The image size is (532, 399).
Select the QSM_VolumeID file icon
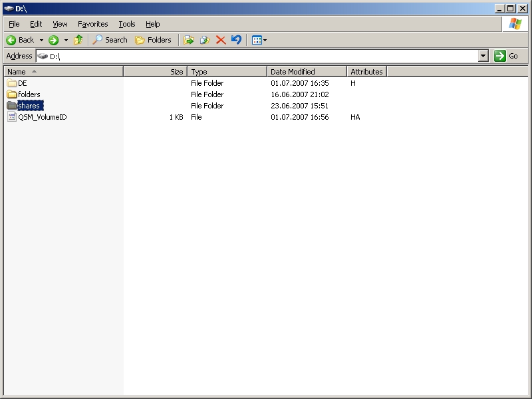[12, 117]
